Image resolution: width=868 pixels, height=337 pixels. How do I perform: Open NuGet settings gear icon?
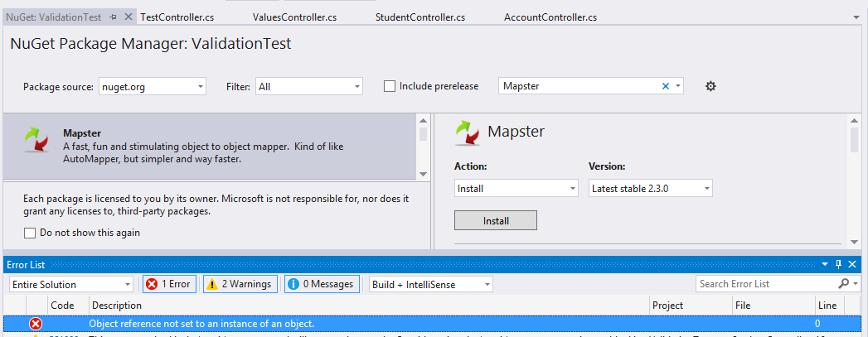tap(710, 86)
